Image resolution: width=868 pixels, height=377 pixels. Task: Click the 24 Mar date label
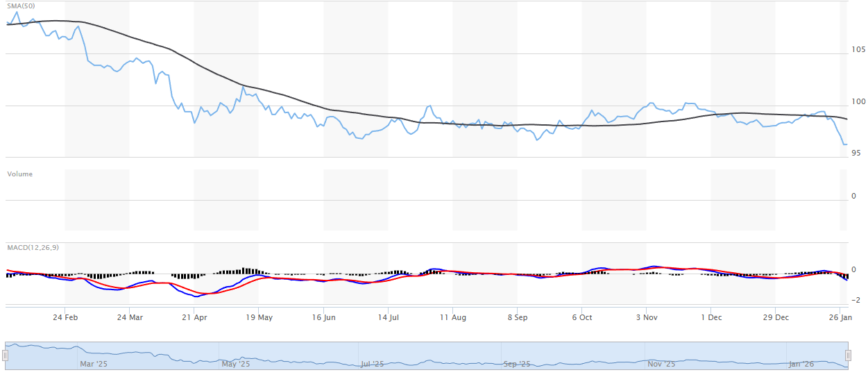coord(130,317)
